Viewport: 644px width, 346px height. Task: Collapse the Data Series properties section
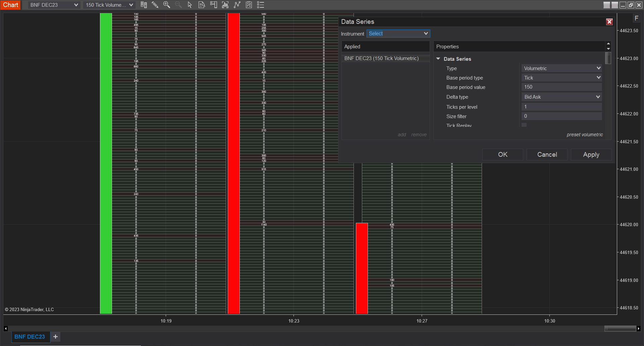click(438, 59)
